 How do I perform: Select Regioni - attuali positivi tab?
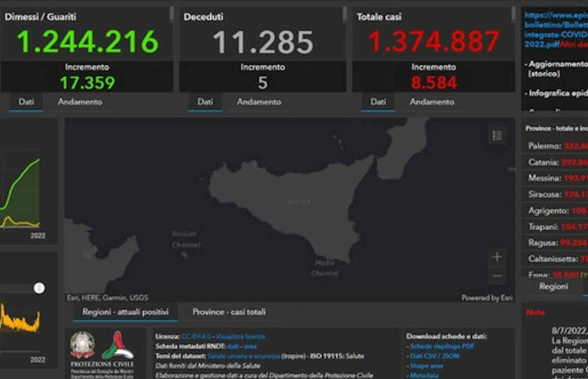click(x=125, y=312)
